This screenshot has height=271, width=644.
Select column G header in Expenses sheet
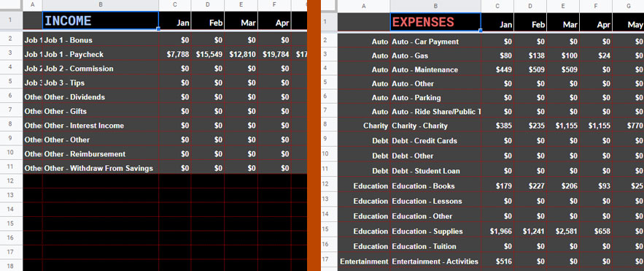point(629,6)
